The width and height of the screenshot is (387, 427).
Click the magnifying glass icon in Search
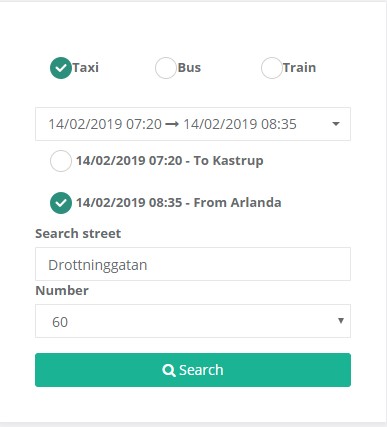coord(169,370)
